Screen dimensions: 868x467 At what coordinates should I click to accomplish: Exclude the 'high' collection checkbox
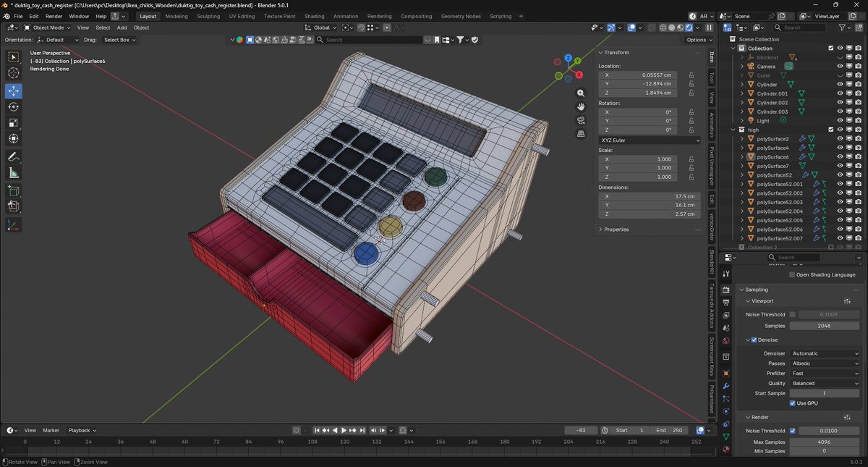(830, 130)
